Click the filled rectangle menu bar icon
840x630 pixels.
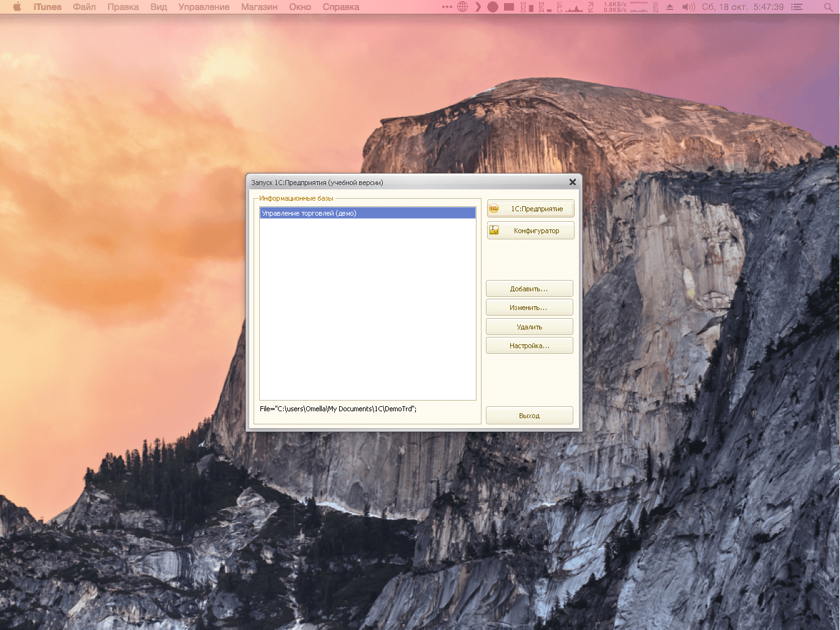click(509, 7)
